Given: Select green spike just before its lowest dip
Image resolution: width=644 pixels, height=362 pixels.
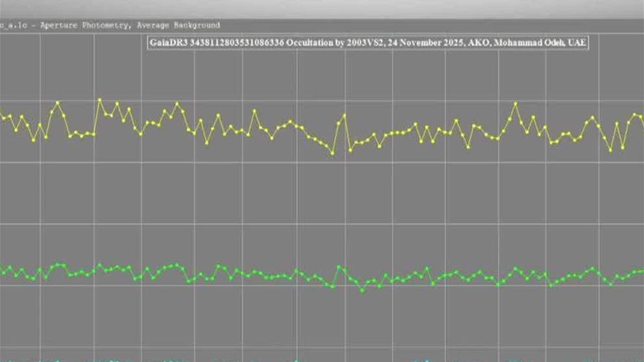Looking at the screenshot, I should tap(339, 267).
